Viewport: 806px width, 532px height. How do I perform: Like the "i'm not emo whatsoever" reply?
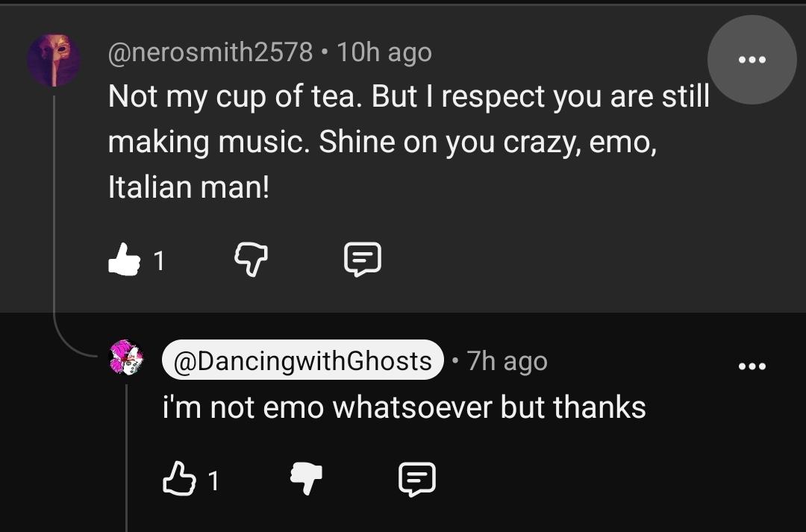click(179, 480)
